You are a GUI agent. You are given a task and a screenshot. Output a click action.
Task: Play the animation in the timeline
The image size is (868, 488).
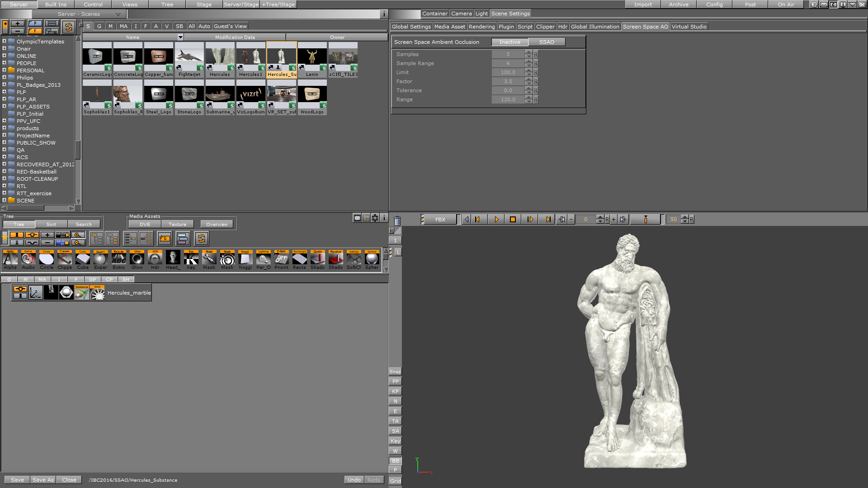pos(496,219)
